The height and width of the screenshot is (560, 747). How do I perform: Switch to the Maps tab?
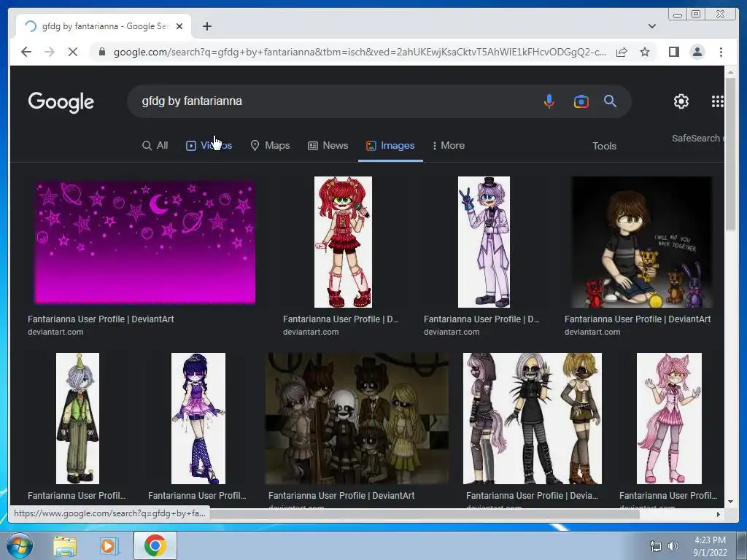(x=270, y=145)
